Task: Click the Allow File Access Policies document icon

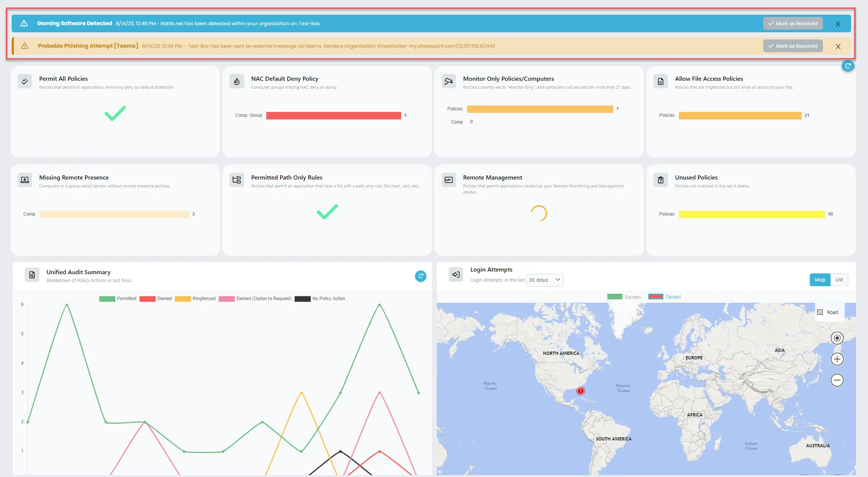Action: [661, 81]
